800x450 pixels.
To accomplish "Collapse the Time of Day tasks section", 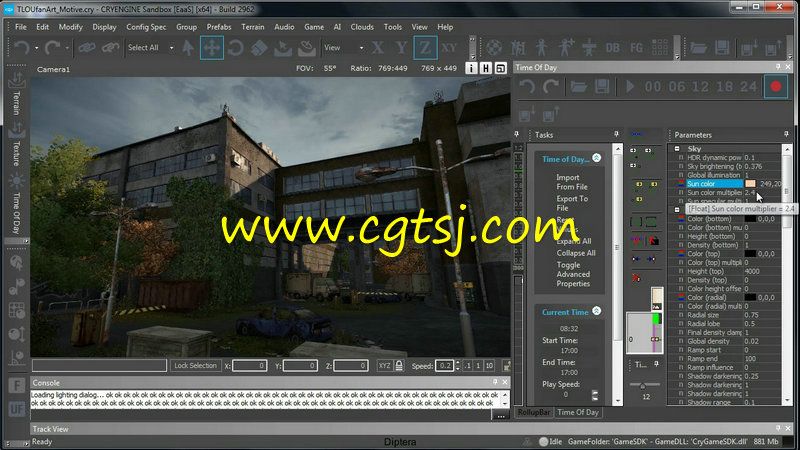I will 596,158.
